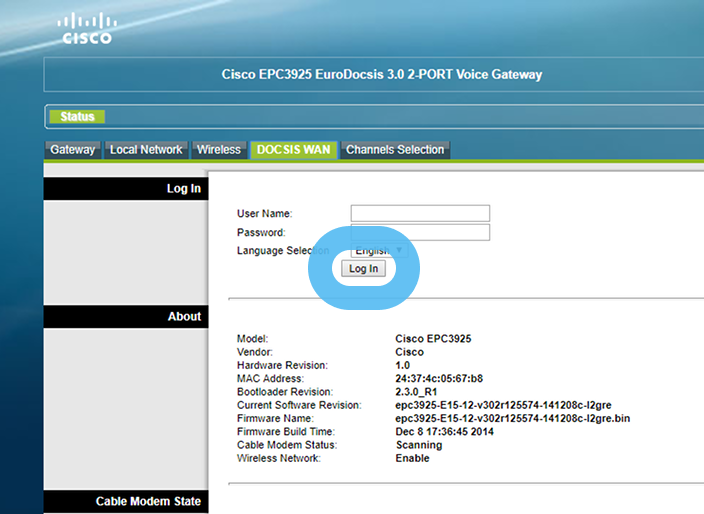The image size is (704, 514).
Task: Click the Current Software Revision value
Action: pos(503,405)
